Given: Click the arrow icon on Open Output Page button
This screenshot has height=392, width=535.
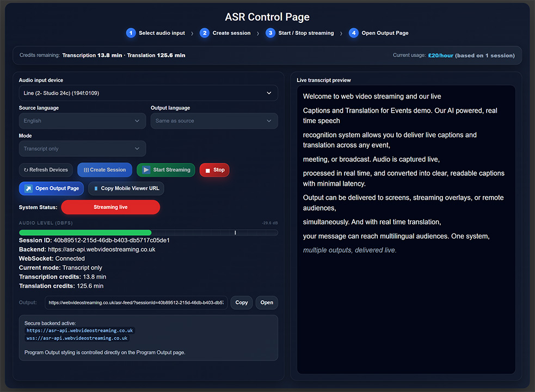Looking at the screenshot, I should pyautogui.click(x=29, y=188).
